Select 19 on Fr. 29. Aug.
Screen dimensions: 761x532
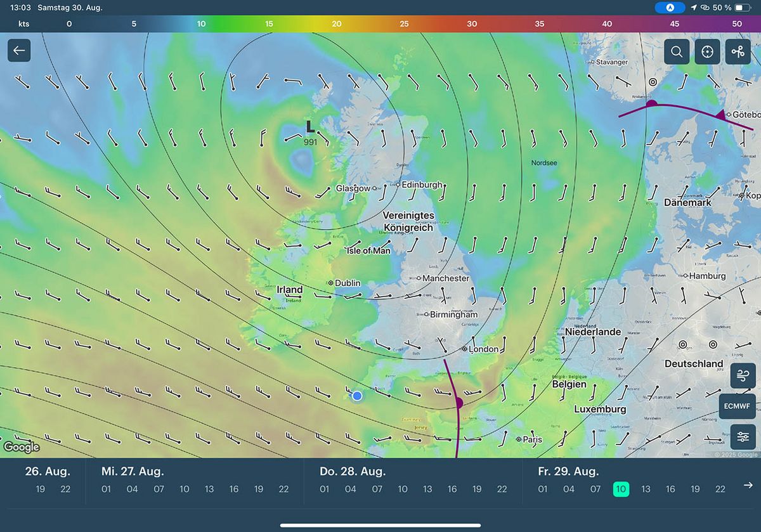[695, 489]
